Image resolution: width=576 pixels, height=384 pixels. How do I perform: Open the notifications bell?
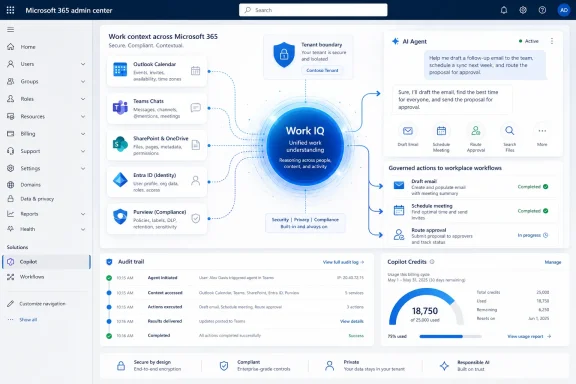[504, 10]
